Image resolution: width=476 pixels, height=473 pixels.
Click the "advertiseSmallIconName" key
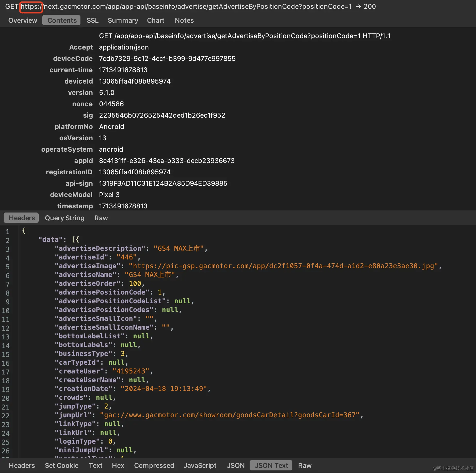pyautogui.click(x=104, y=327)
